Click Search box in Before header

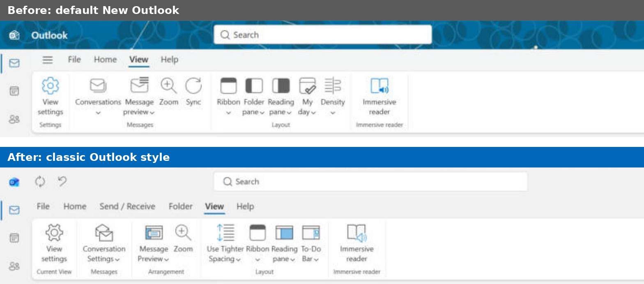coord(323,35)
